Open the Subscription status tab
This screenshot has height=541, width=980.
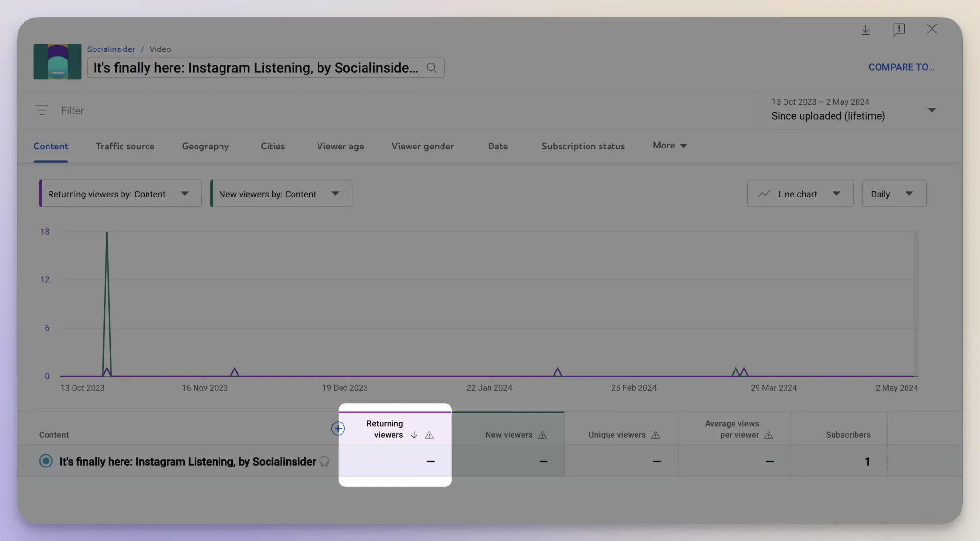pos(583,146)
